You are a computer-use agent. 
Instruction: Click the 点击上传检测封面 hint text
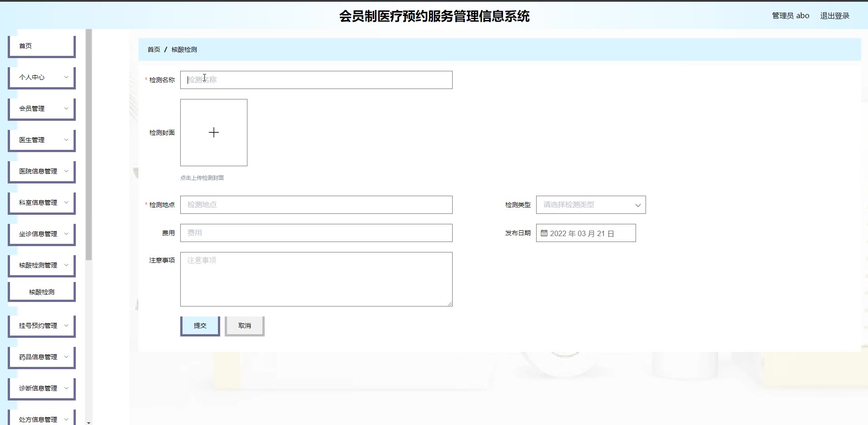[x=202, y=178]
